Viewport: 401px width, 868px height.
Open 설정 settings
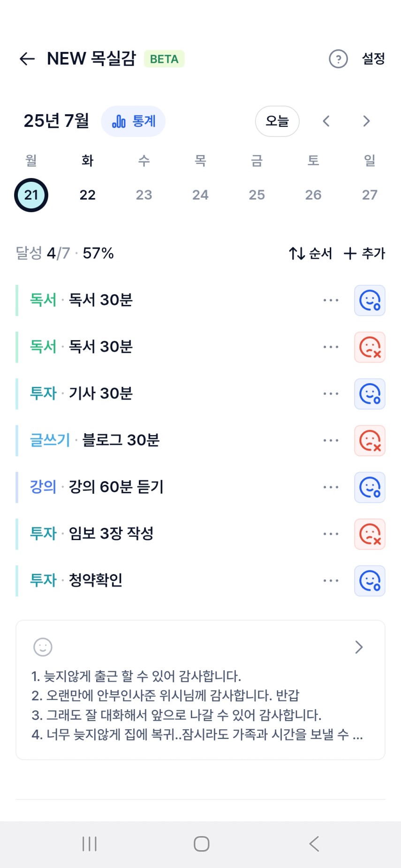[373, 59]
